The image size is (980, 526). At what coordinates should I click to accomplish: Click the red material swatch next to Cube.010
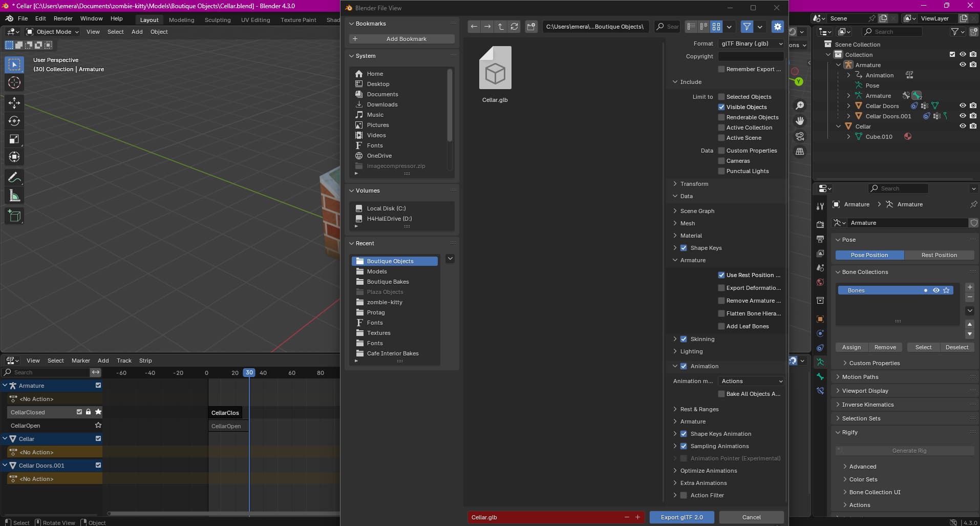tap(908, 137)
